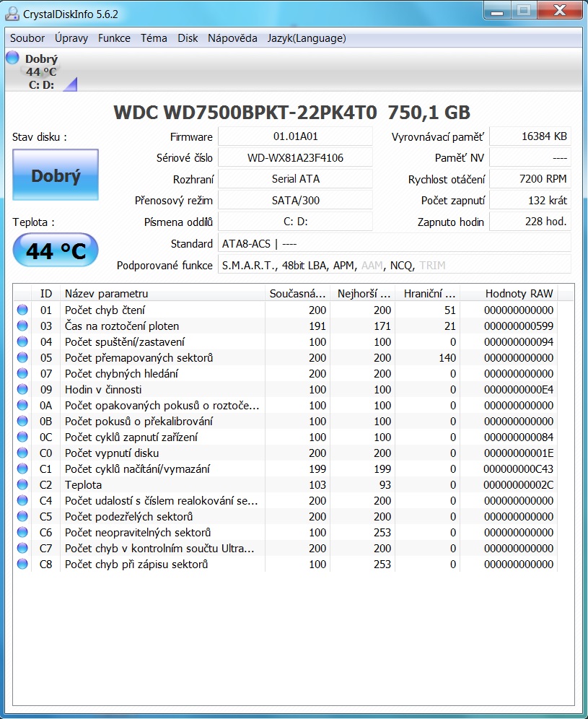The image size is (588, 719).
Task: Click the serial number field WD-WX81A23F4106
Action: tap(295, 158)
